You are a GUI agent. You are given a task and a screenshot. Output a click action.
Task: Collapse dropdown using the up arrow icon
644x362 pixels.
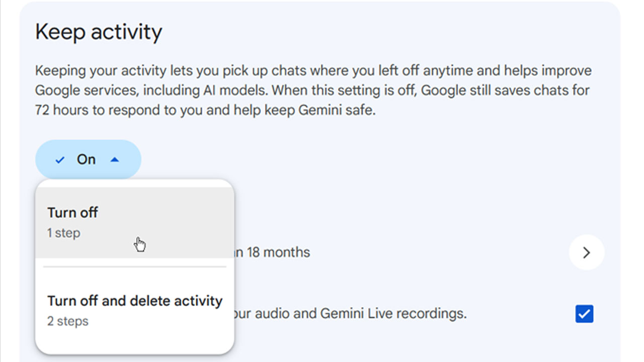click(115, 160)
